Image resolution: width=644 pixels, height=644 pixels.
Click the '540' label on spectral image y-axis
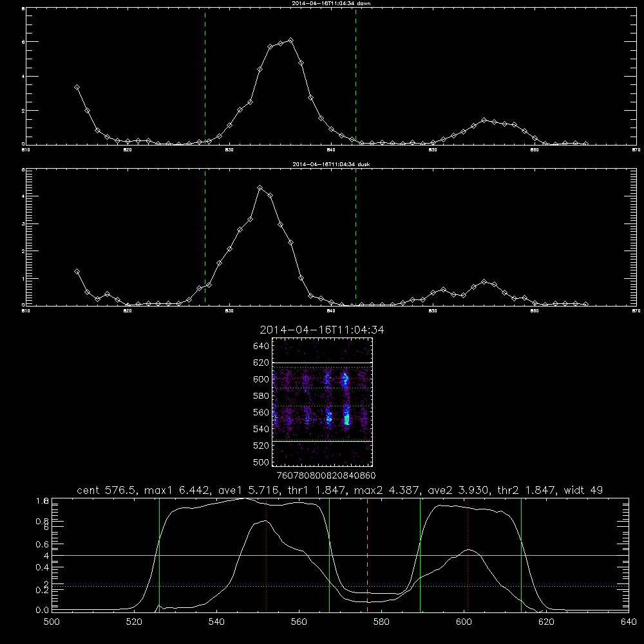tap(261, 429)
